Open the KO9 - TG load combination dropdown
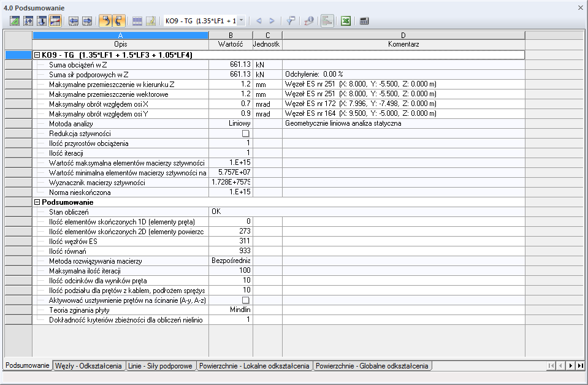Viewport: 588px width, 385px height. 242,21
